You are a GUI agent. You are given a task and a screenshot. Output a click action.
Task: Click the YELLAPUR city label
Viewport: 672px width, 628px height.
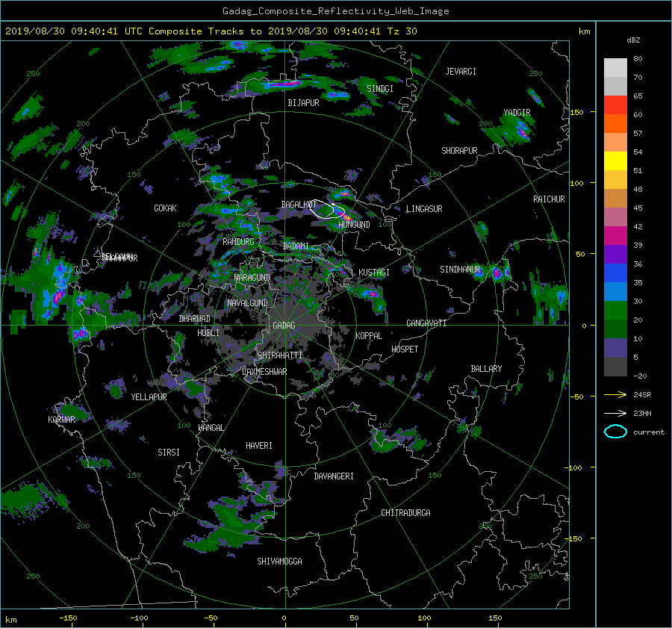(149, 397)
